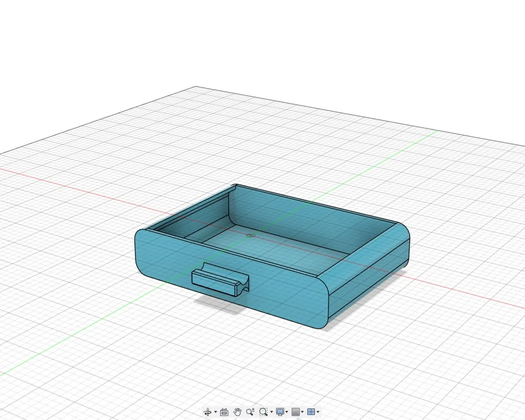Click the Viewports layout icon
This screenshot has width=525, height=420.
coord(311,412)
